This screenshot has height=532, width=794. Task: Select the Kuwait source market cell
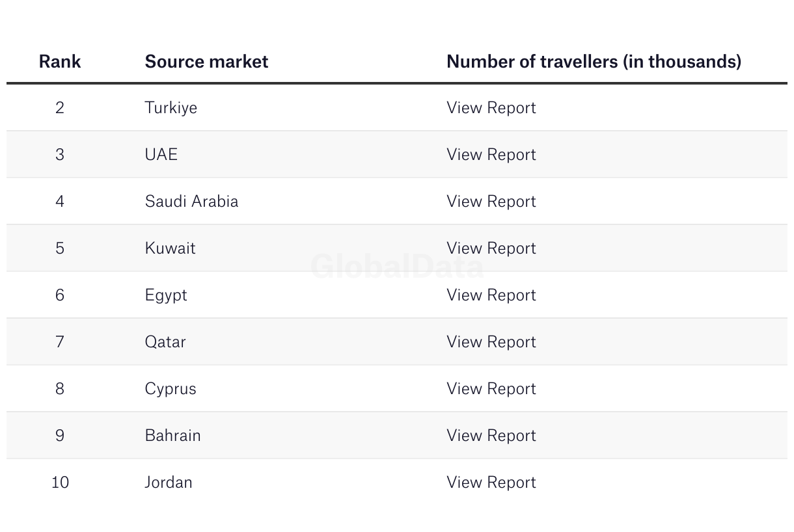(170, 248)
